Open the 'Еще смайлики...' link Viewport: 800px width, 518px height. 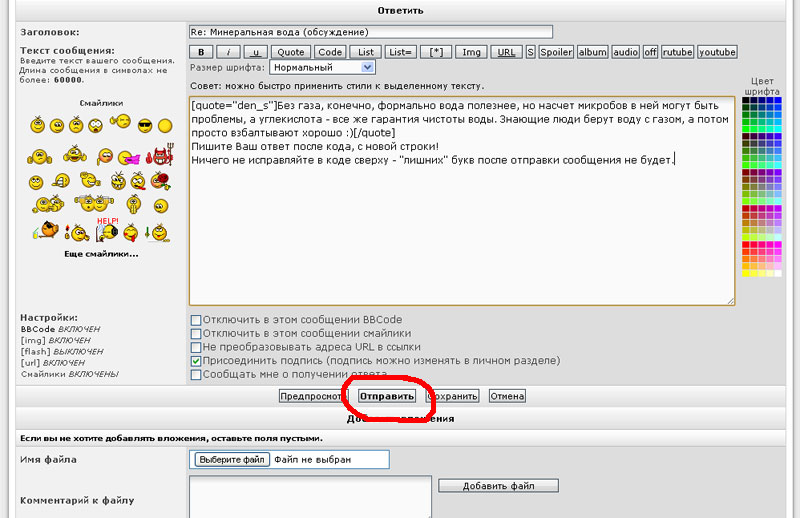click(x=101, y=254)
